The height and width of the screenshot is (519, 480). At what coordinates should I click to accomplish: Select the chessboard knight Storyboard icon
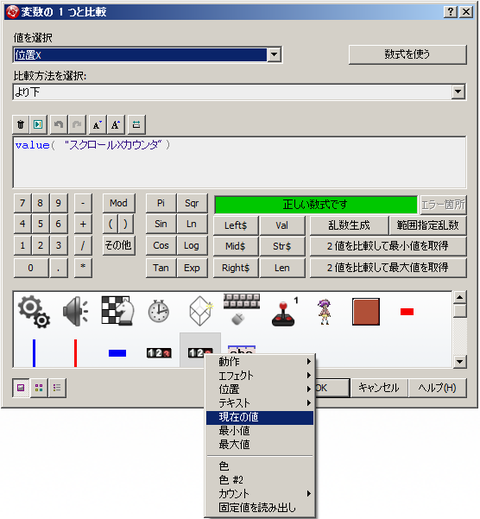[117, 311]
